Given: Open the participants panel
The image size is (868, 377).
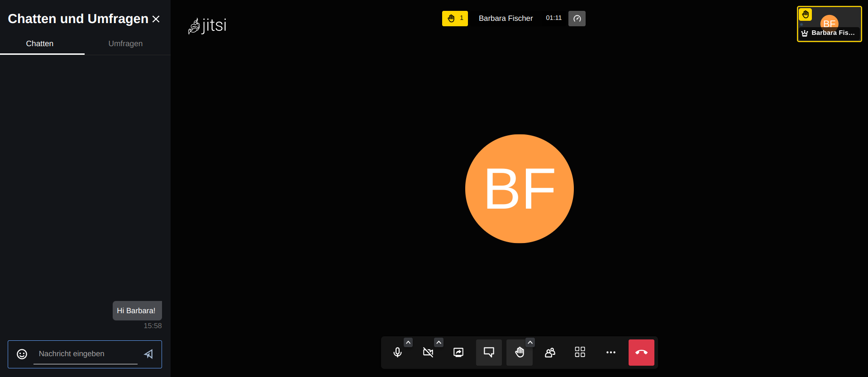Looking at the screenshot, I should (x=550, y=353).
